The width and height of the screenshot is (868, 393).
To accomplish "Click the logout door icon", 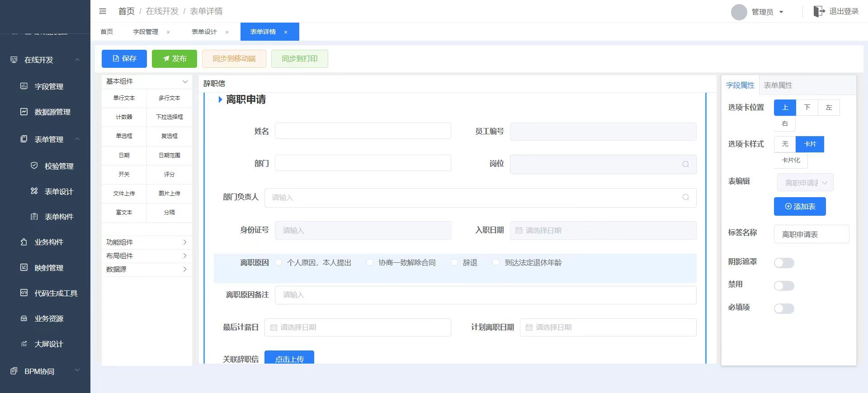I will click(x=819, y=11).
